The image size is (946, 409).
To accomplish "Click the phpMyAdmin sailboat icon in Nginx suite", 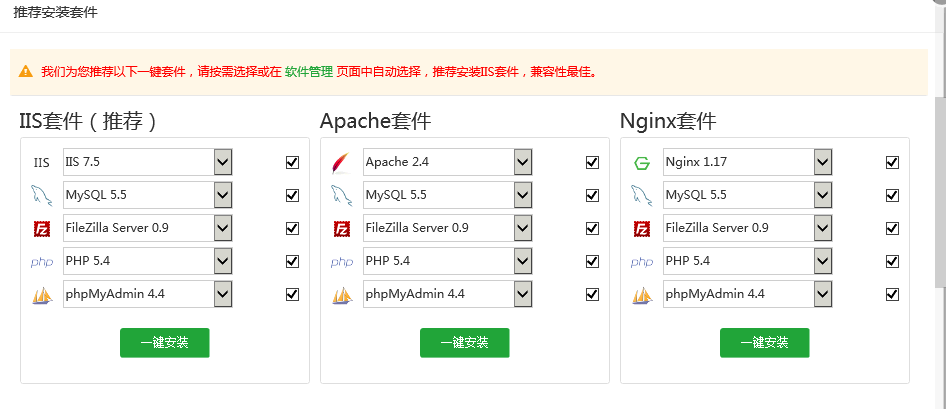I will click(x=641, y=295).
